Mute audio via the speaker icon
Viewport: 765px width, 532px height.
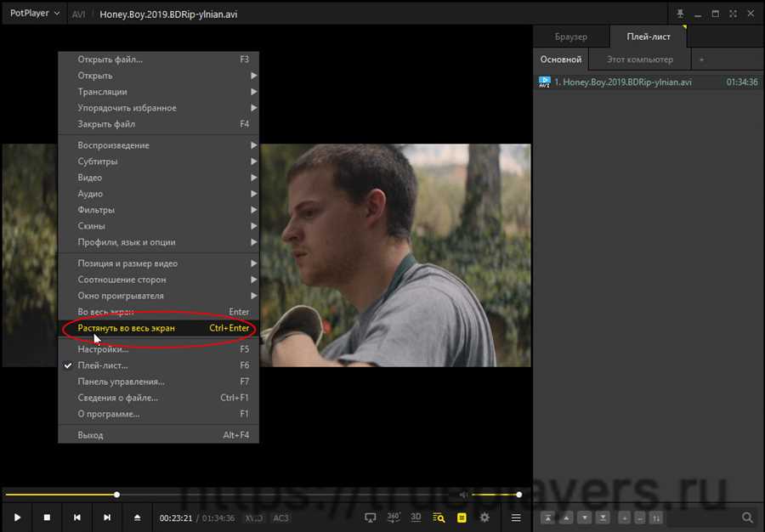pyautogui.click(x=463, y=495)
